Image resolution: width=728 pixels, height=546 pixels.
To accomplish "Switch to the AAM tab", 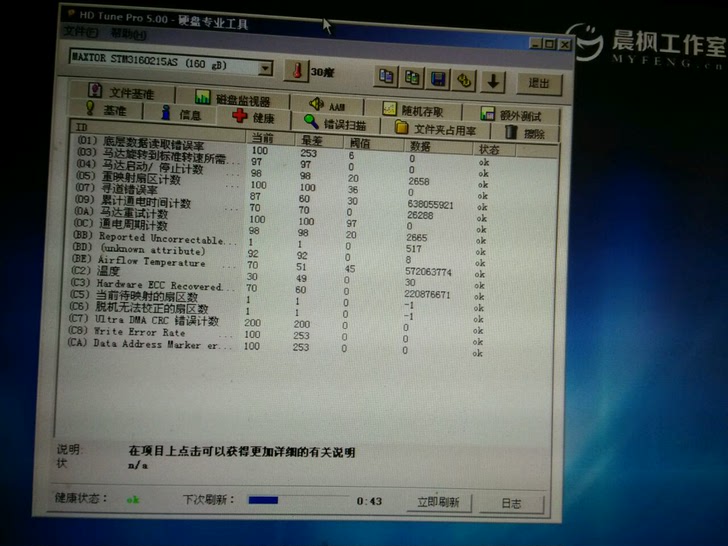I will (x=328, y=105).
